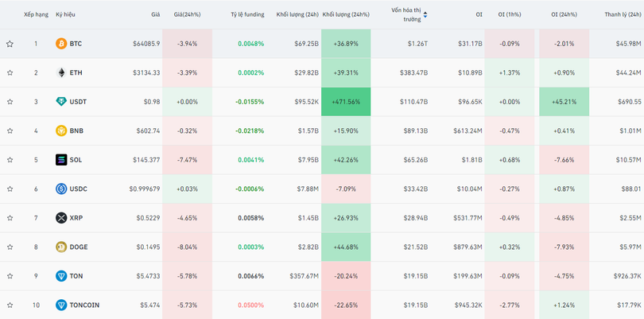The height and width of the screenshot is (319, 644).
Task: Sort by Vốn hóa thị trường arrow
Action: (x=425, y=14)
